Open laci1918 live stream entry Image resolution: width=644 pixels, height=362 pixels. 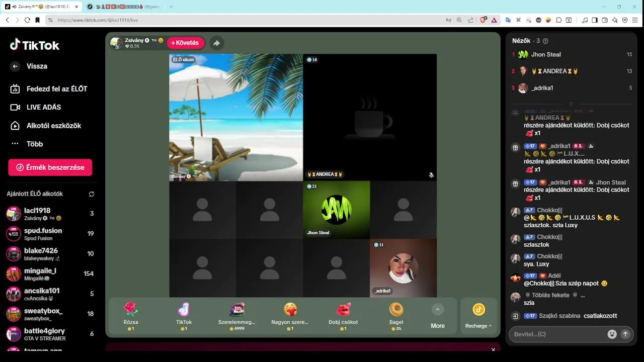click(x=50, y=214)
